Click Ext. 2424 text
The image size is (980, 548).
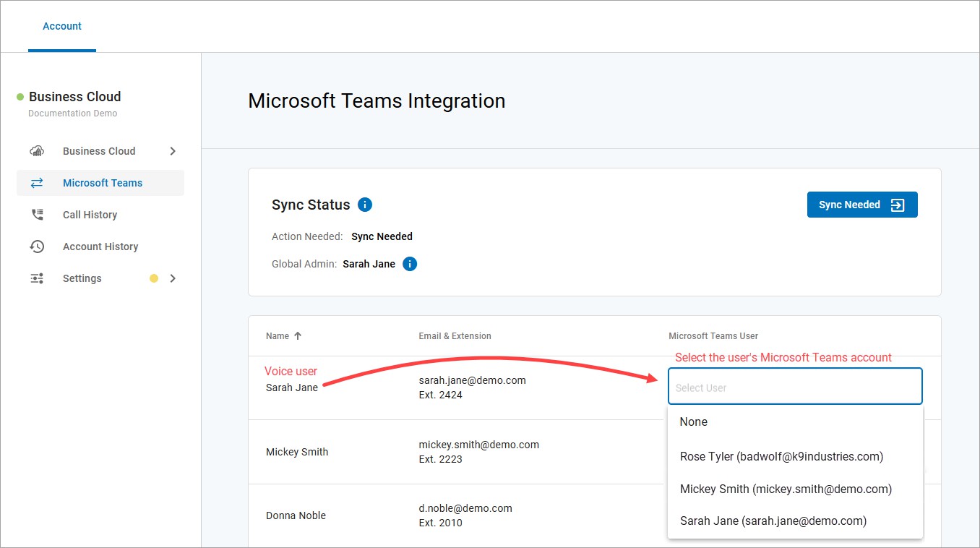440,395
